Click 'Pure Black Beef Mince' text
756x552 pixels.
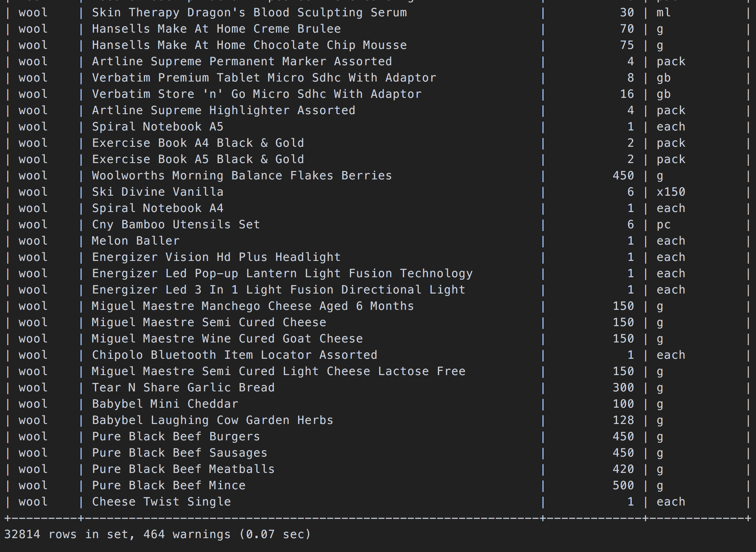coord(169,486)
